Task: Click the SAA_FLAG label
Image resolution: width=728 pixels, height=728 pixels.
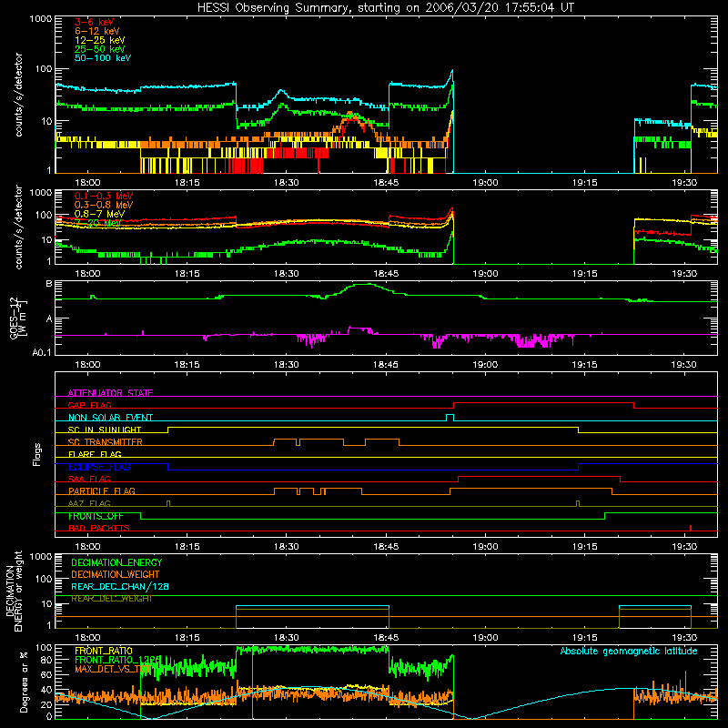Action: click(89, 479)
